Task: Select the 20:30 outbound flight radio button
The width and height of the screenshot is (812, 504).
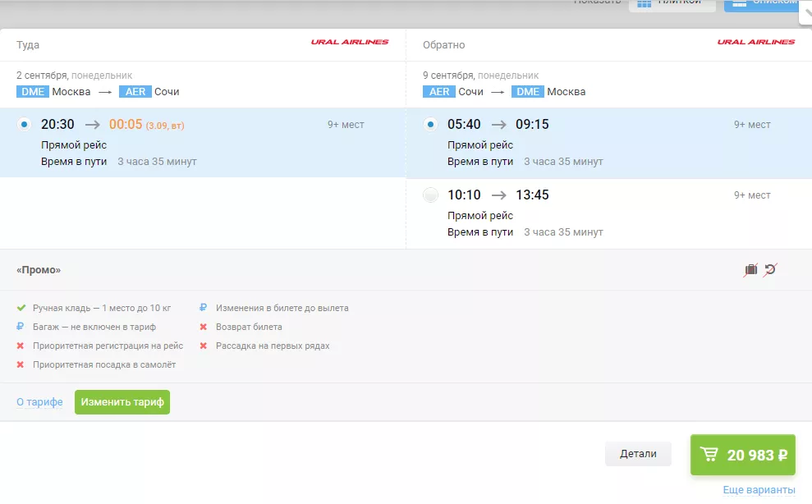Action: (x=24, y=125)
